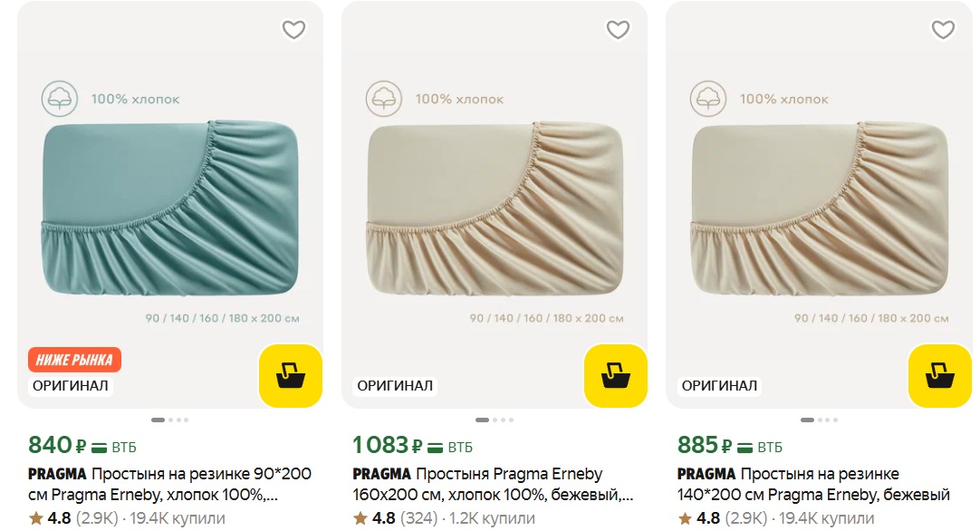Click the carousel dots under the 1083 ₽ sheet image

coord(495,420)
